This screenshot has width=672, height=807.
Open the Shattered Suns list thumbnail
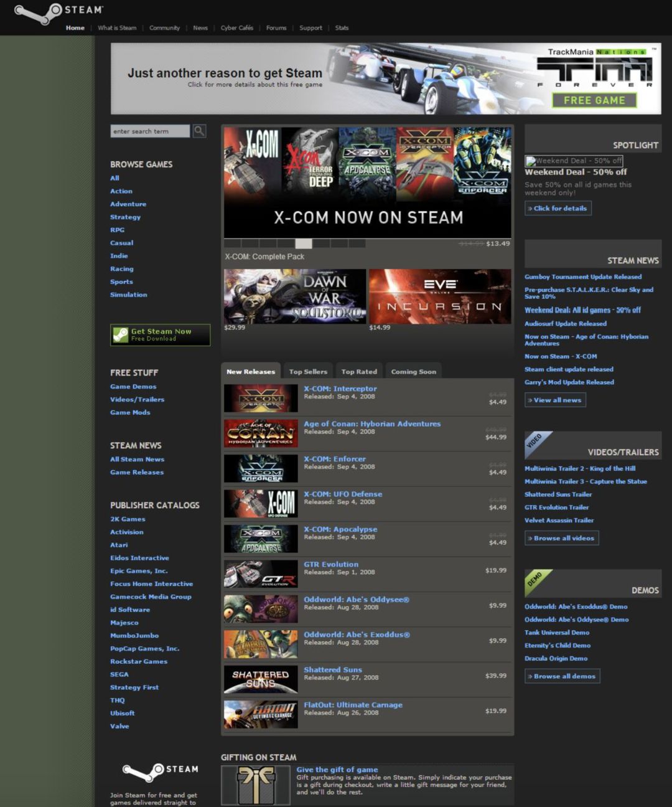[261, 680]
